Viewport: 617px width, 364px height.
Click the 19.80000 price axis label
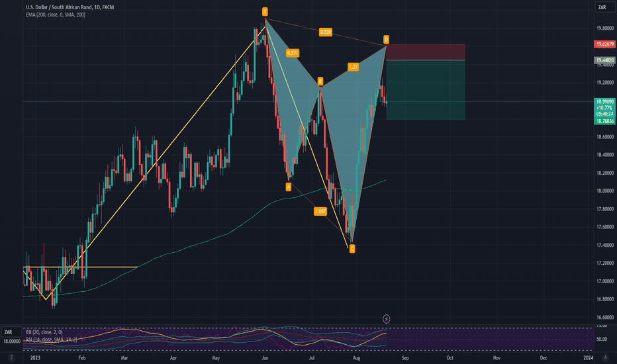click(605, 28)
